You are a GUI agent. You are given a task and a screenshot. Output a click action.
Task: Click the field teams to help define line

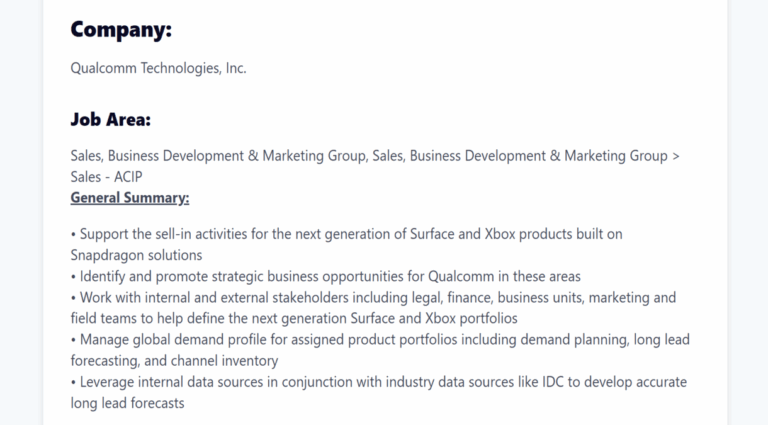click(294, 318)
